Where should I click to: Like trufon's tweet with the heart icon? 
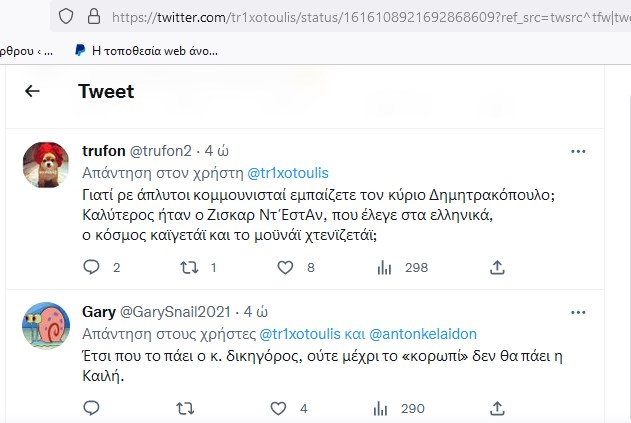(x=285, y=267)
